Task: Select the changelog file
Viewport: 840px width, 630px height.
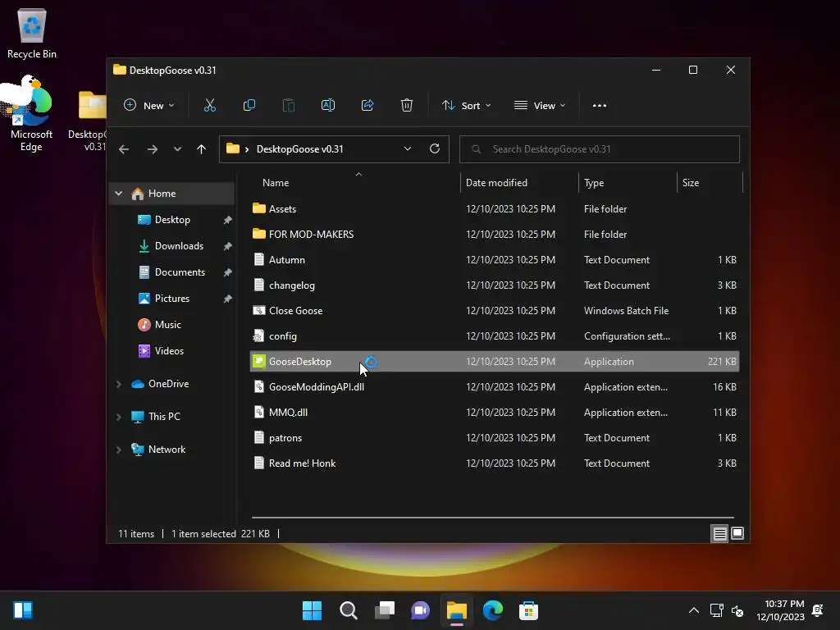Action: (x=495, y=285)
